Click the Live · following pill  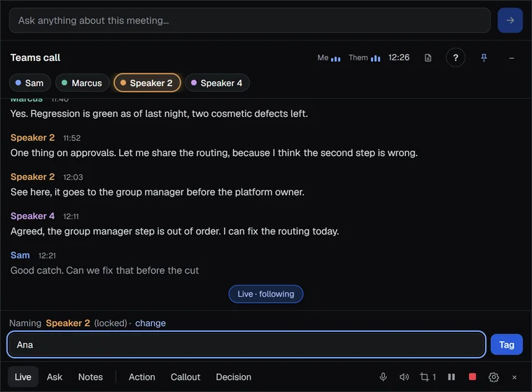[x=266, y=294]
